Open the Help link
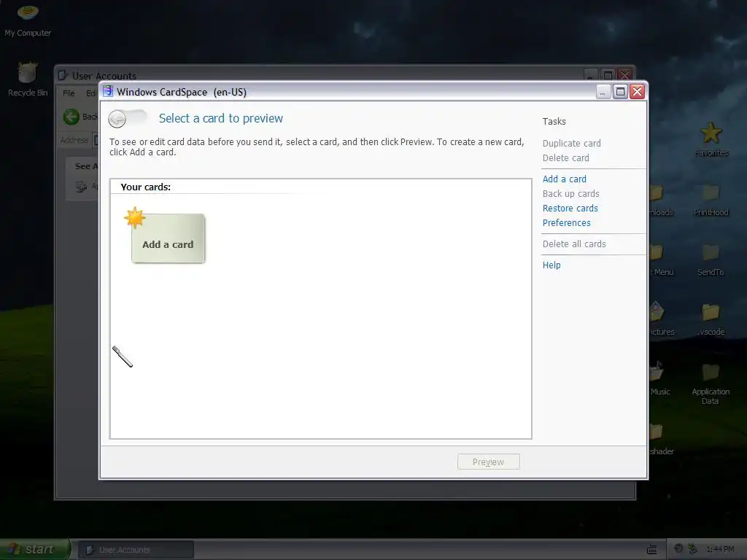This screenshot has height=560, width=747. point(551,265)
